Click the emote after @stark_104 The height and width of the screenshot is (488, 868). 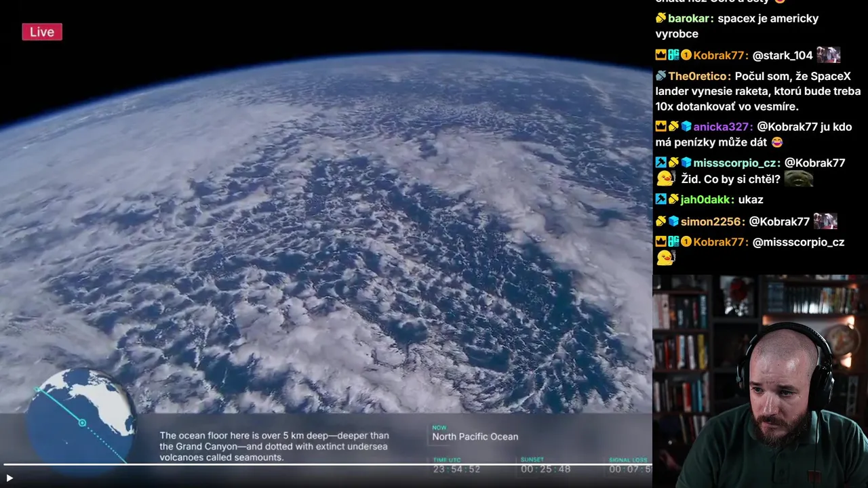[x=828, y=55]
